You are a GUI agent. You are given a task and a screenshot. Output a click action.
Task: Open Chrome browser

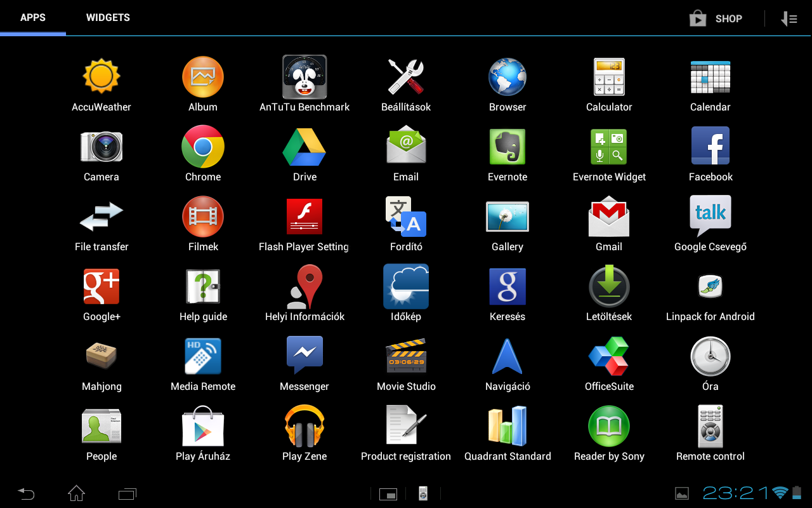[x=203, y=154]
